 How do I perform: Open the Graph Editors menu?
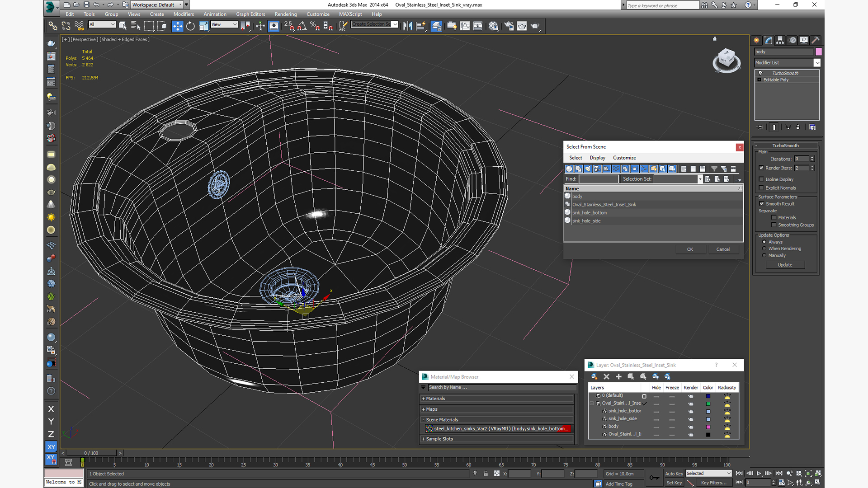coord(250,14)
